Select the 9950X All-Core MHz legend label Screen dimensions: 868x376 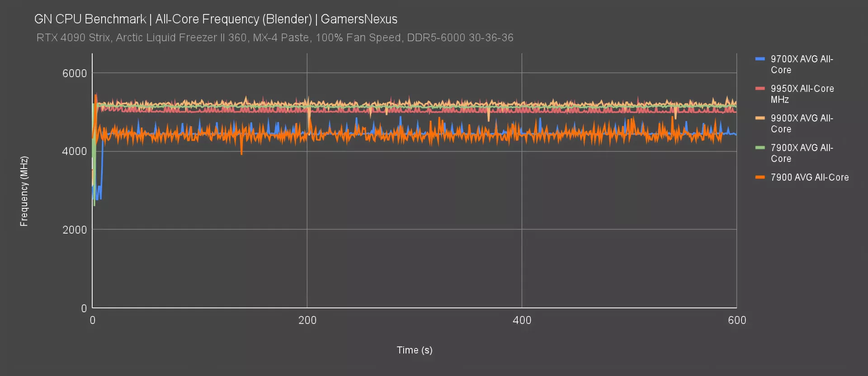(x=802, y=94)
